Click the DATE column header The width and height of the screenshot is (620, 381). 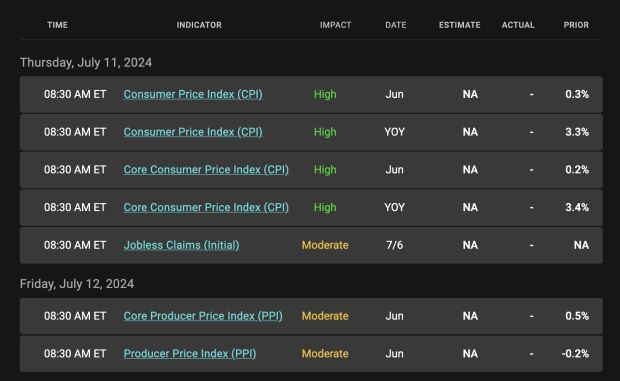(x=396, y=25)
